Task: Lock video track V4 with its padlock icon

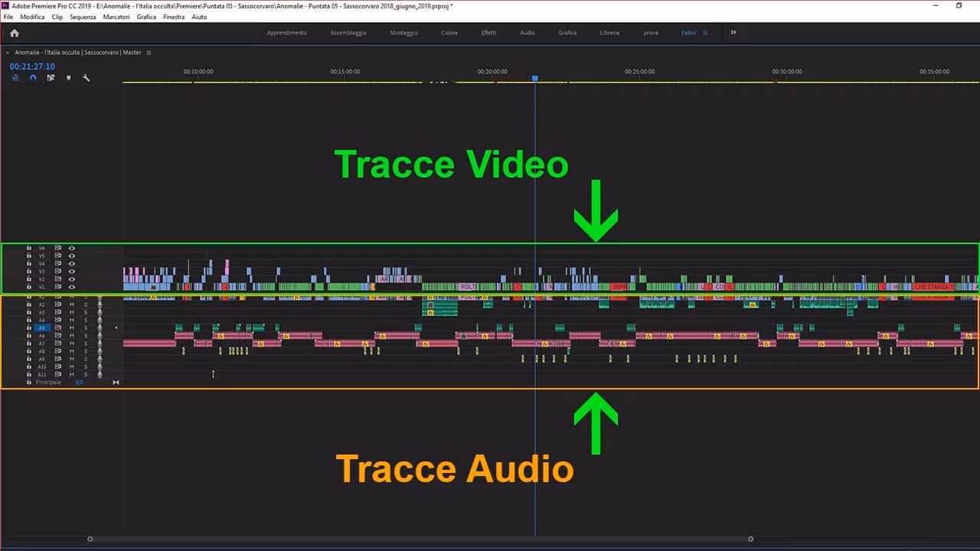Action: point(28,262)
